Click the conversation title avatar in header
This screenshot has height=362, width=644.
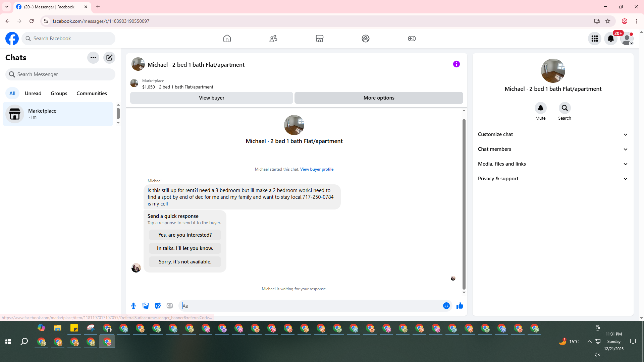(x=138, y=64)
